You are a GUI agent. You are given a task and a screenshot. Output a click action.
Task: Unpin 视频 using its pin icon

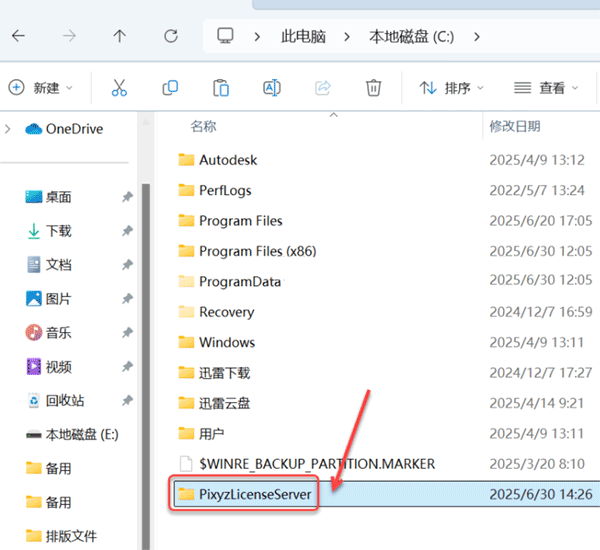point(127,366)
